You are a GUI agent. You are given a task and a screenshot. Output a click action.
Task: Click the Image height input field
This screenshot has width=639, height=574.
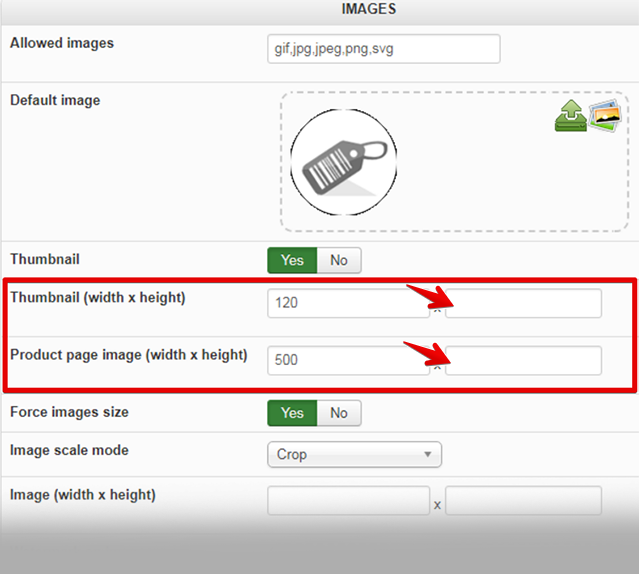[x=523, y=500]
